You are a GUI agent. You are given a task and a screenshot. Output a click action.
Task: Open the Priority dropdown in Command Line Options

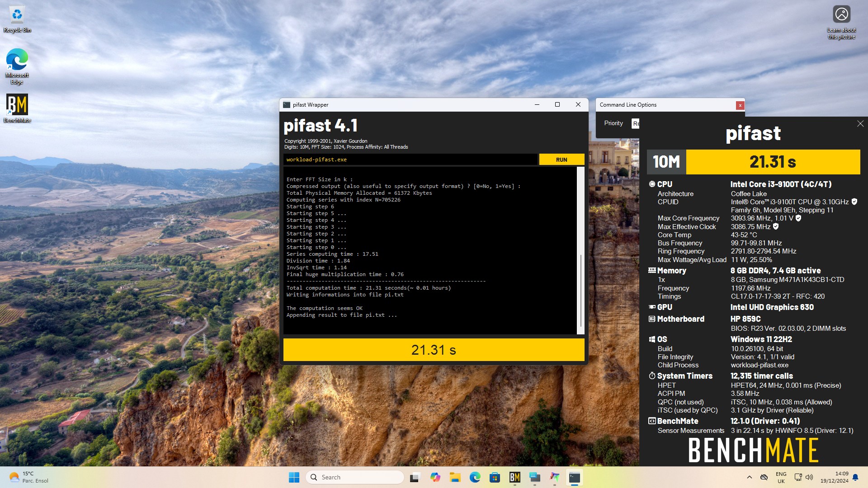tap(635, 123)
